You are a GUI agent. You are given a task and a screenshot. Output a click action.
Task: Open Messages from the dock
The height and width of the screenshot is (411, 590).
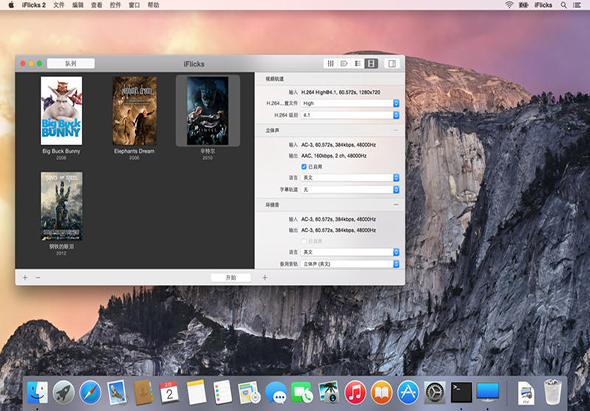point(275,392)
